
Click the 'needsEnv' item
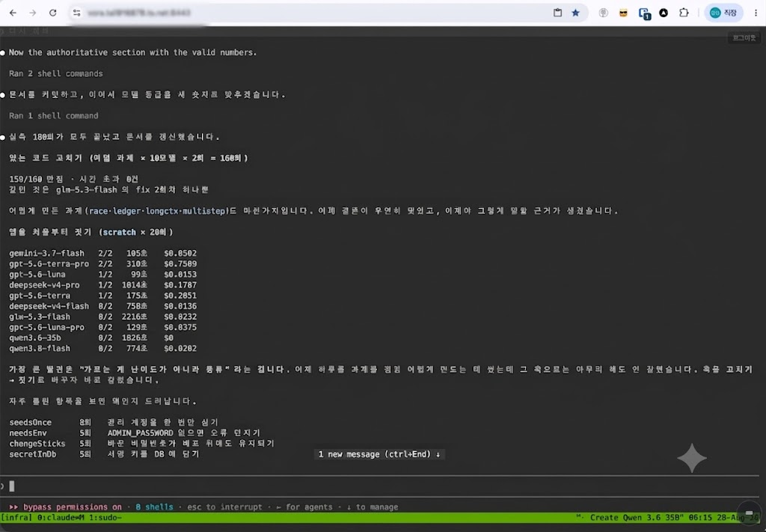tap(28, 432)
